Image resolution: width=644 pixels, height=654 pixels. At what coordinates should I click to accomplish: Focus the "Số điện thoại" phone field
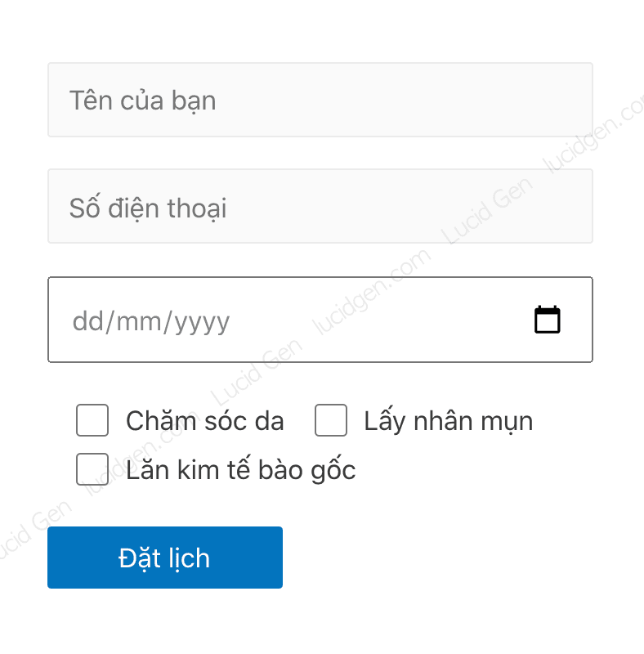tap(320, 206)
